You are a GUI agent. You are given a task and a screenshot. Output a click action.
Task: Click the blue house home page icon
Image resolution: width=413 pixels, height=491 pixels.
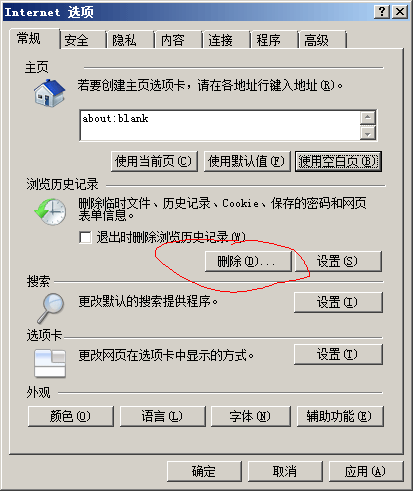[49, 93]
